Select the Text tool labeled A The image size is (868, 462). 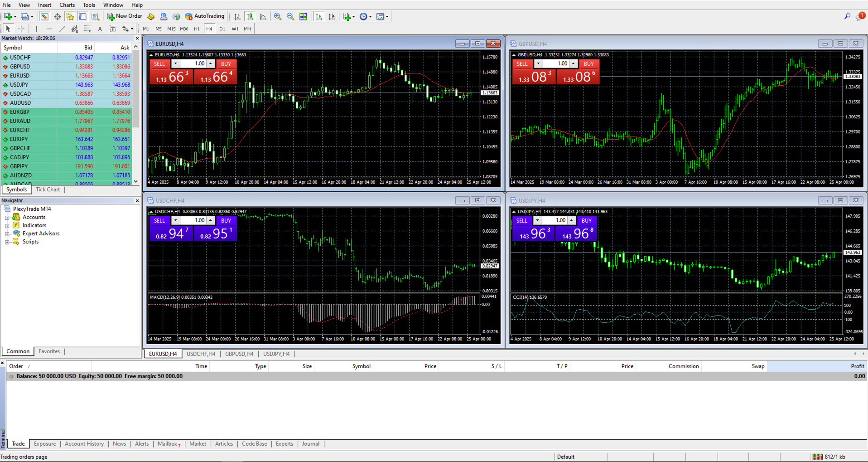coord(100,29)
